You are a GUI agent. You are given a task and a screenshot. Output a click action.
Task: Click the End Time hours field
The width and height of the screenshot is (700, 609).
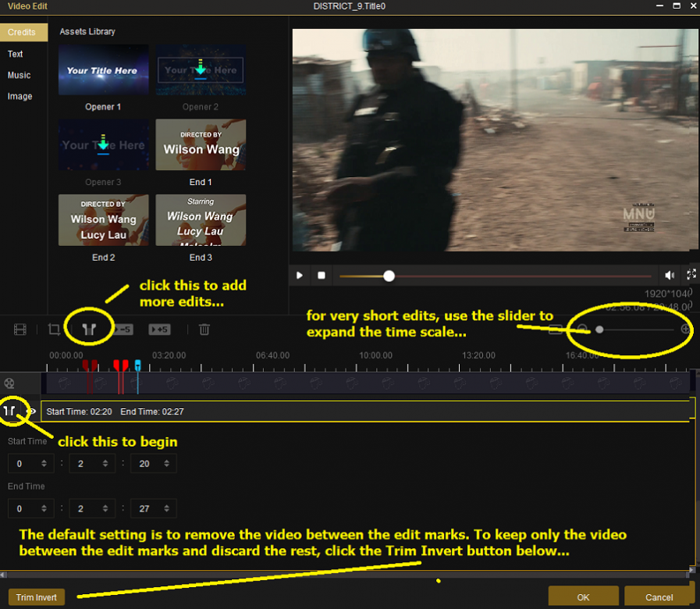(x=30, y=508)
